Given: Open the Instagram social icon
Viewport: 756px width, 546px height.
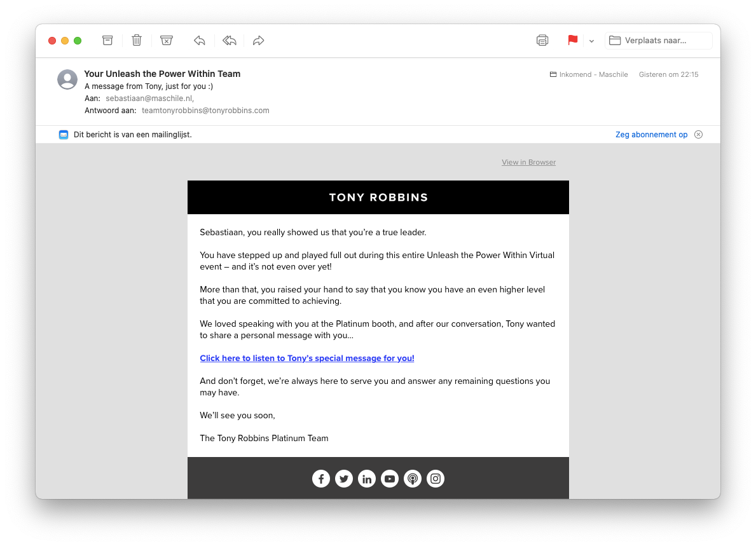Looking at the screenshot, I should (x=436, y=479).
